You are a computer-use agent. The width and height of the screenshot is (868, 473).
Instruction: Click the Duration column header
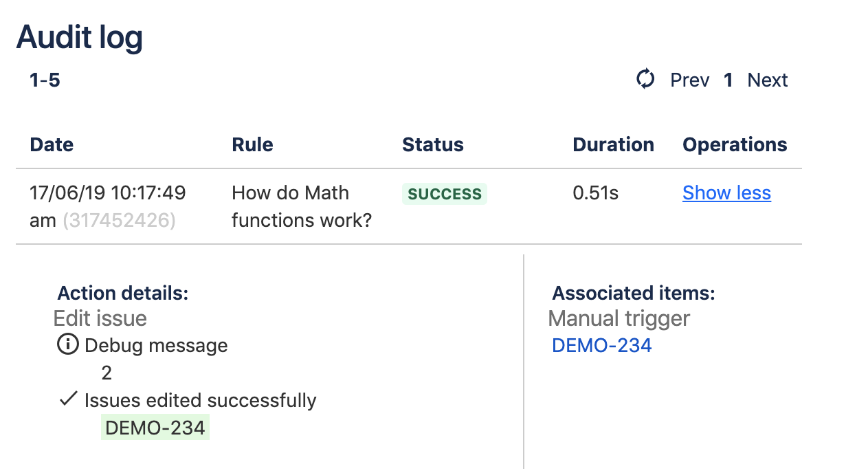point(613,145)
